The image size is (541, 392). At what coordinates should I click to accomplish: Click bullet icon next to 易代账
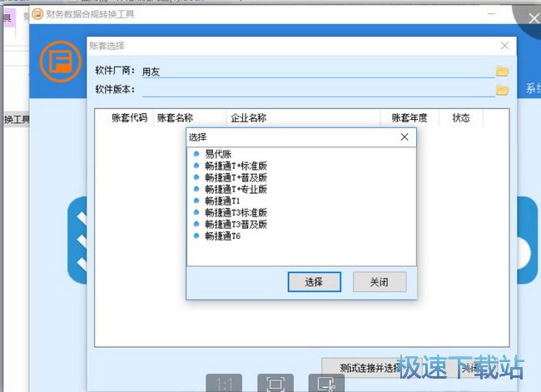pyautogui.click(x=196, y=154)
